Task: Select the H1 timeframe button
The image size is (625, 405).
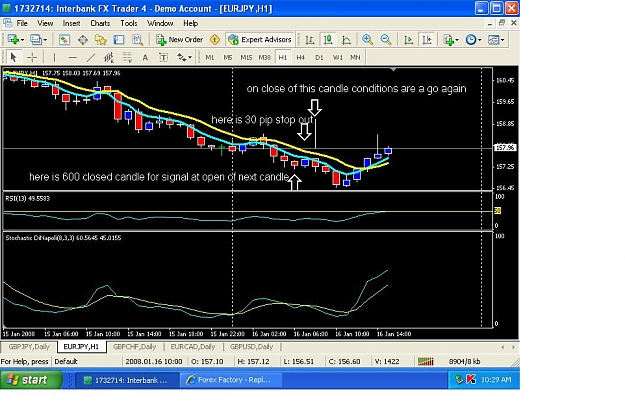Action: point(283,57)
